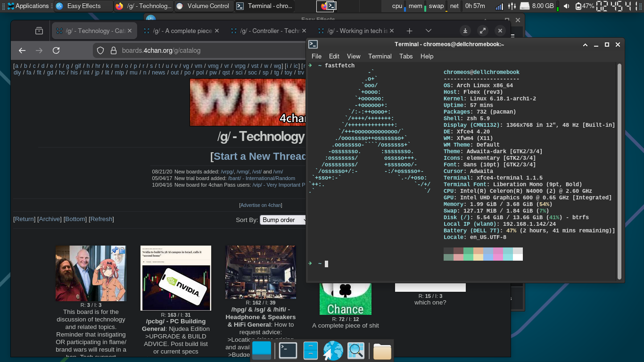Switch to the '/g/ - Technology - Catalog' tab
This screenshot has height=362, width=644.
tap(94, 31)
